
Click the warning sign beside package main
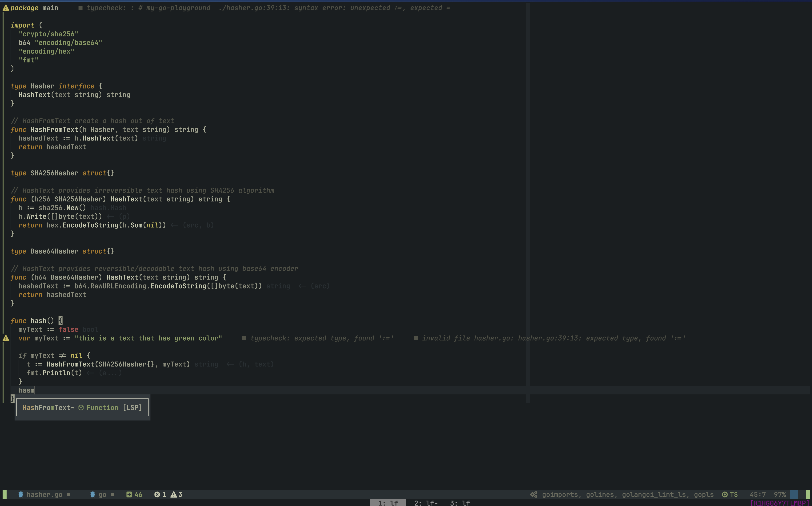tap(6, 8)
